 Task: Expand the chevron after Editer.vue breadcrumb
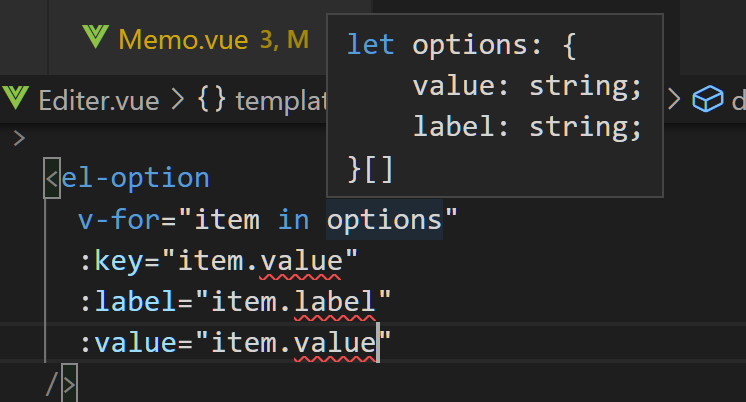click(178, 99)
